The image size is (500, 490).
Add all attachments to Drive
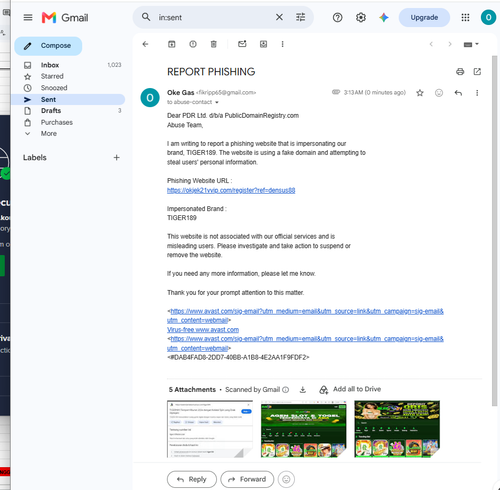coord(350,389)
